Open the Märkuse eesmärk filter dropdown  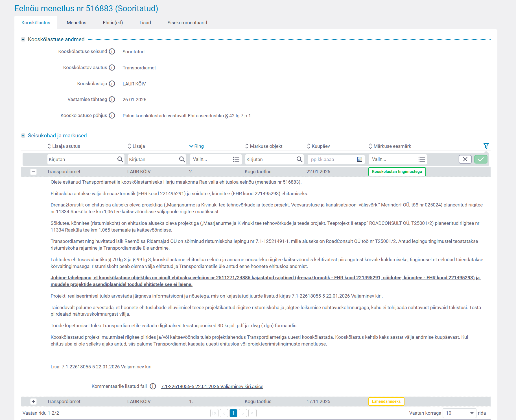coord(397,159)
